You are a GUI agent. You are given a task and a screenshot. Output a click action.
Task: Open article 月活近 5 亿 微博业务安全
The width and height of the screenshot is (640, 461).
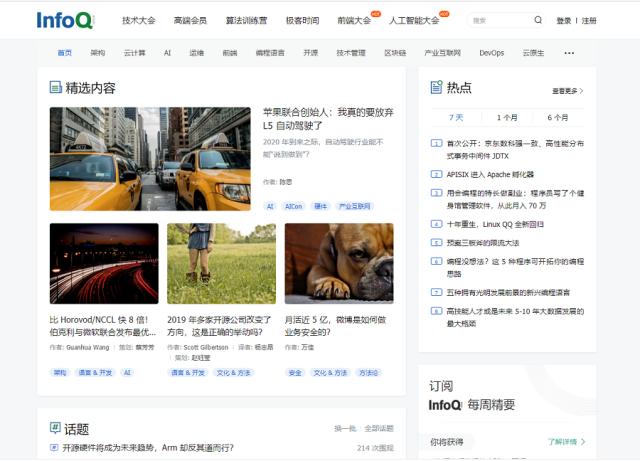click(336, 326)
